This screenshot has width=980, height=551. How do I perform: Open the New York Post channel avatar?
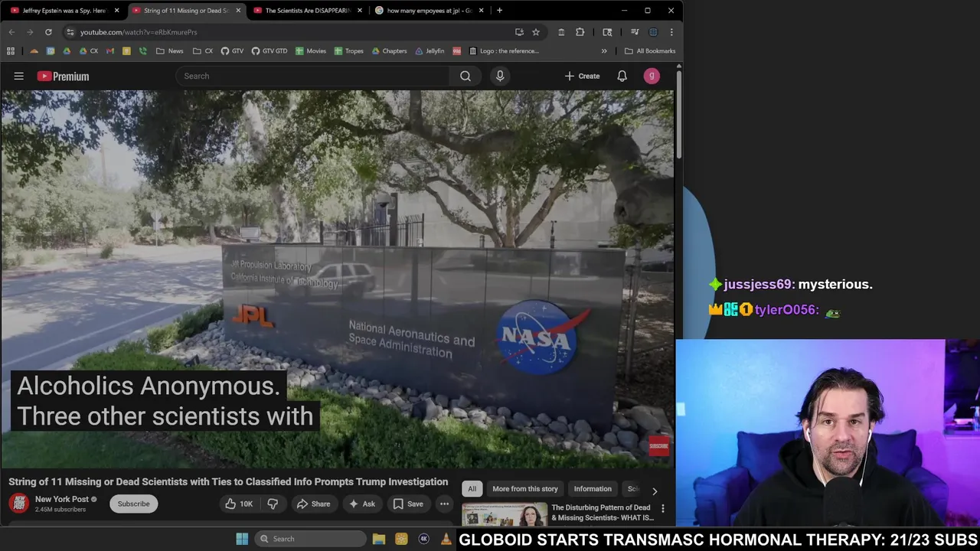click(x=19, y=503)
